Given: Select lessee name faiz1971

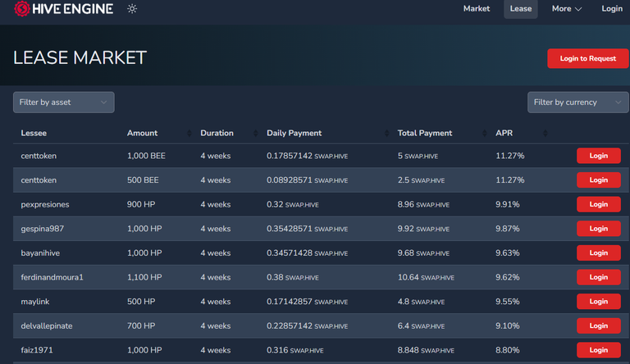Looking at the screenshot, I should pos(37,350).
